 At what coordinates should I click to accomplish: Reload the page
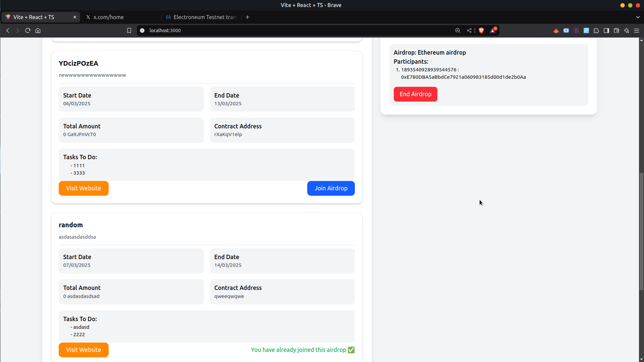point(28,31)
